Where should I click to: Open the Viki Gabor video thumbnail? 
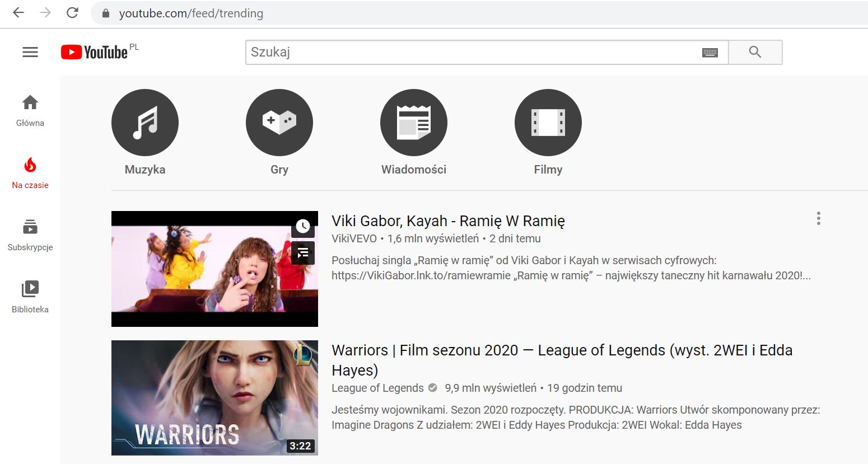(x=214, y=269)
